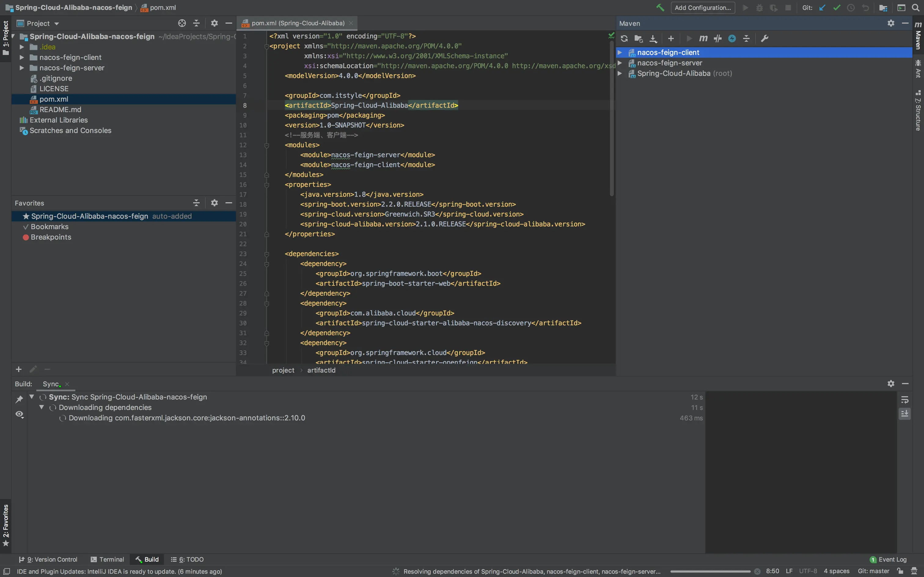This screenshot has width=924, height=577.
Task: Expand nacos-feign-client folder in Project tree
Action: (22, 57)
